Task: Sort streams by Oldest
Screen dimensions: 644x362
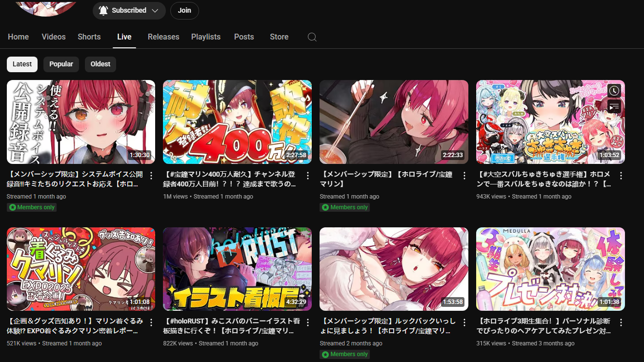Action: click(x=101, y=64)
